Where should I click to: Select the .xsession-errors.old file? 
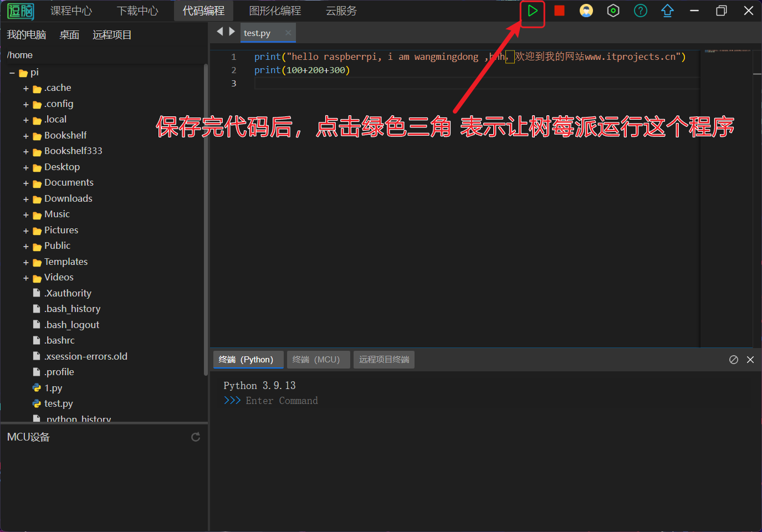click(85, 356)
